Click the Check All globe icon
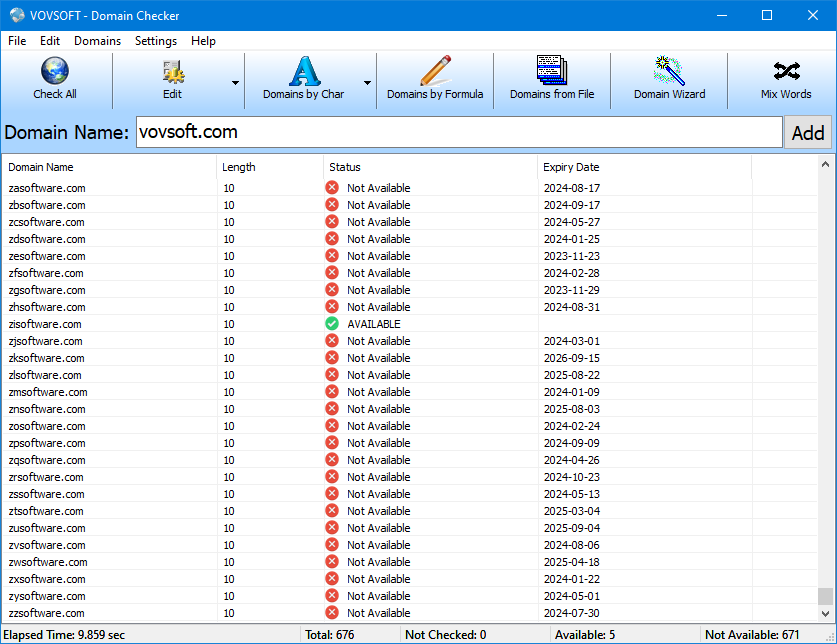Image resolution: width=837 pixels, height=644 pixels. [x=54, y=70]
